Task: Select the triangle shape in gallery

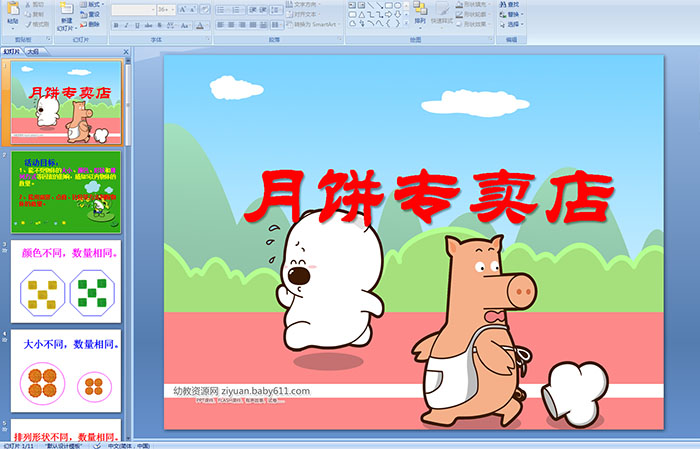Action: click(x=362, y=15)
